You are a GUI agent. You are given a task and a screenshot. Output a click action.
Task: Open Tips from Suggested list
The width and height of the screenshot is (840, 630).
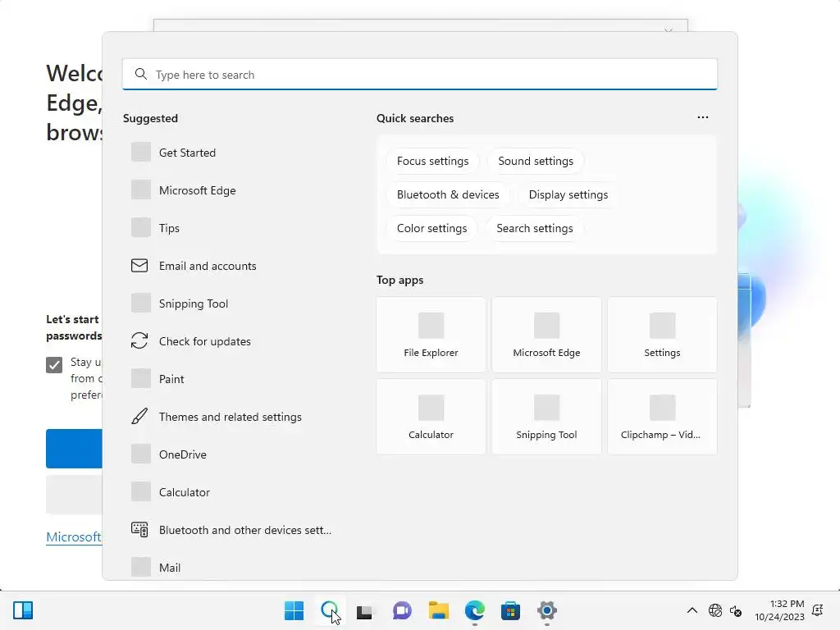click(x=233, y=228)
